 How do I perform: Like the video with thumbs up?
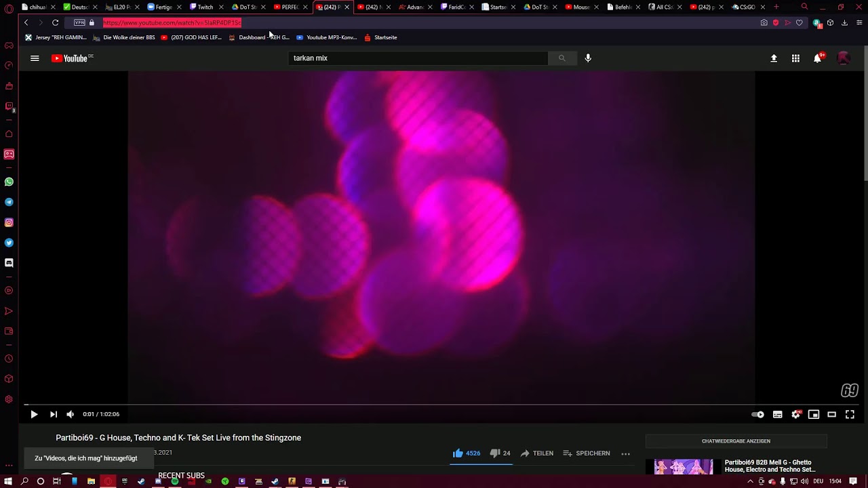[467, 453]
